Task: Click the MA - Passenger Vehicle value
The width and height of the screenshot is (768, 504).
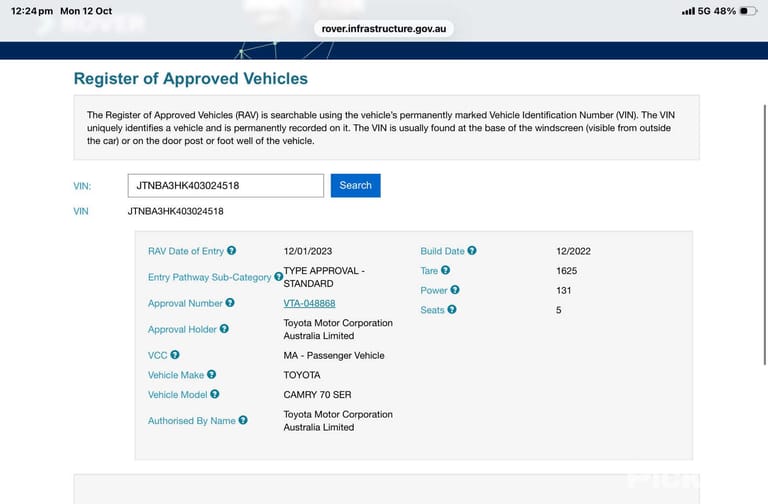Action: click(x=334, y=355)
